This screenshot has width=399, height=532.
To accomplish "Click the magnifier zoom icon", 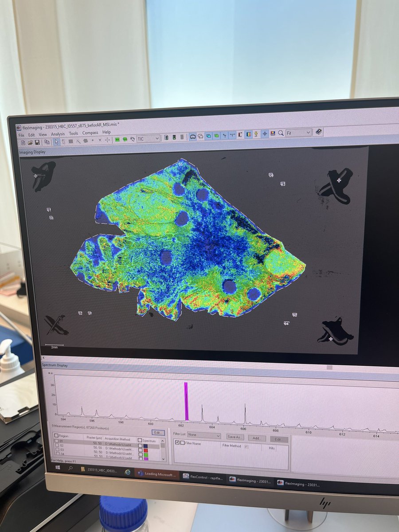I will click(281, 133).
